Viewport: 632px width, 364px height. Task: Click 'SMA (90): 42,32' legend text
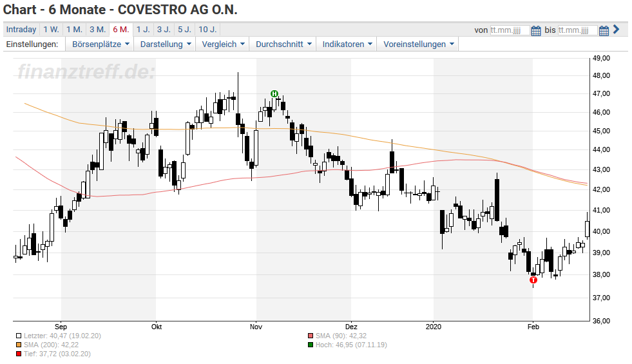point(341,336)
